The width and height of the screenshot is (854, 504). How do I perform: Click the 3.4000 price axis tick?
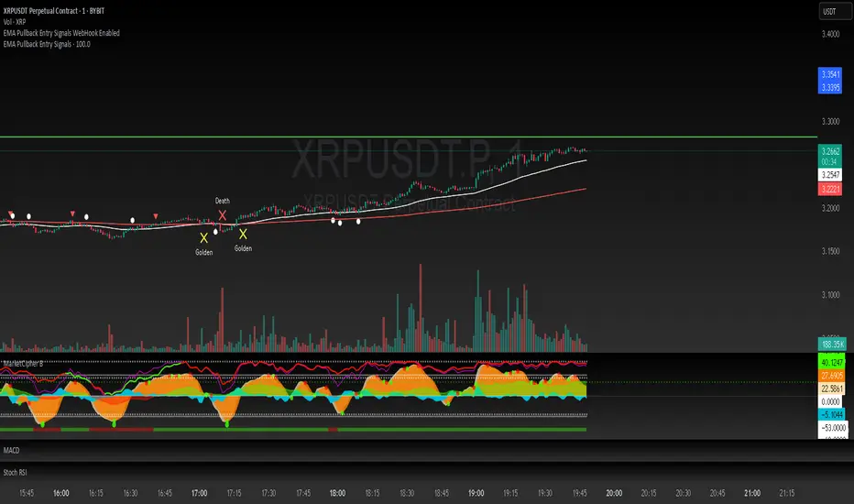pyautogui.click(x=830, y=34)
